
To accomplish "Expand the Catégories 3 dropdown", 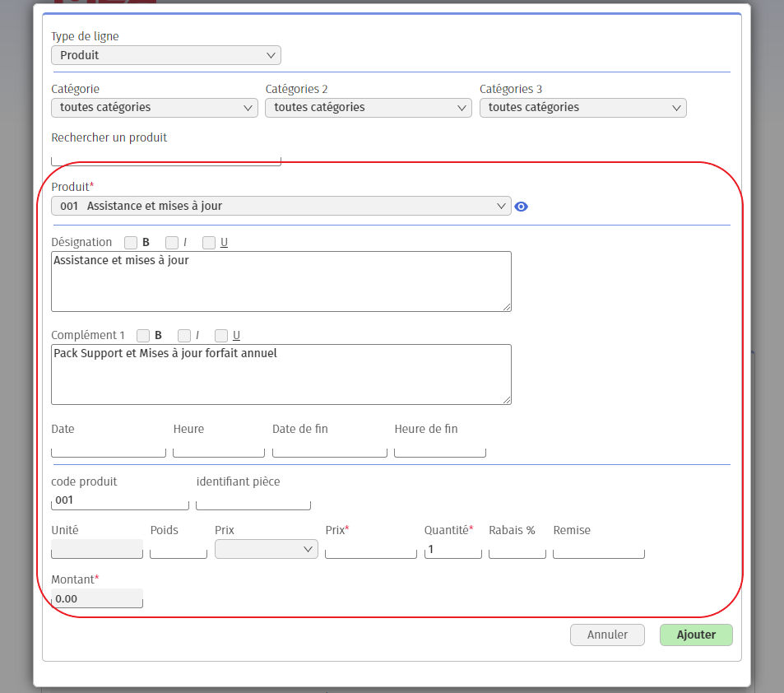I will 582,108.
